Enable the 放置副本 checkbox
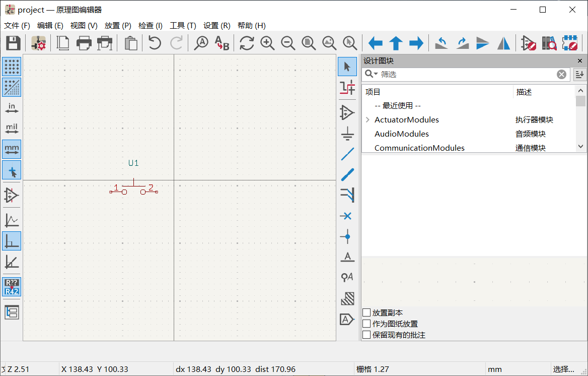This screenshot has height=376, width=588. click(x=367, y=313)
